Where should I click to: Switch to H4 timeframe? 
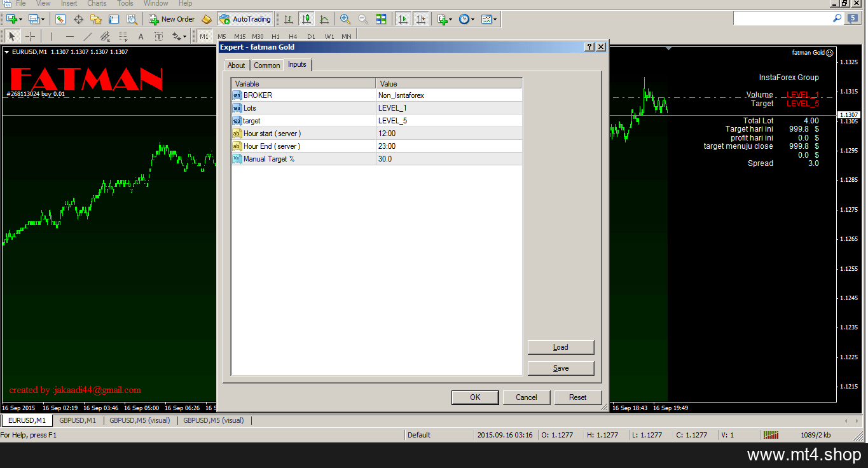[x=293, y=36]
